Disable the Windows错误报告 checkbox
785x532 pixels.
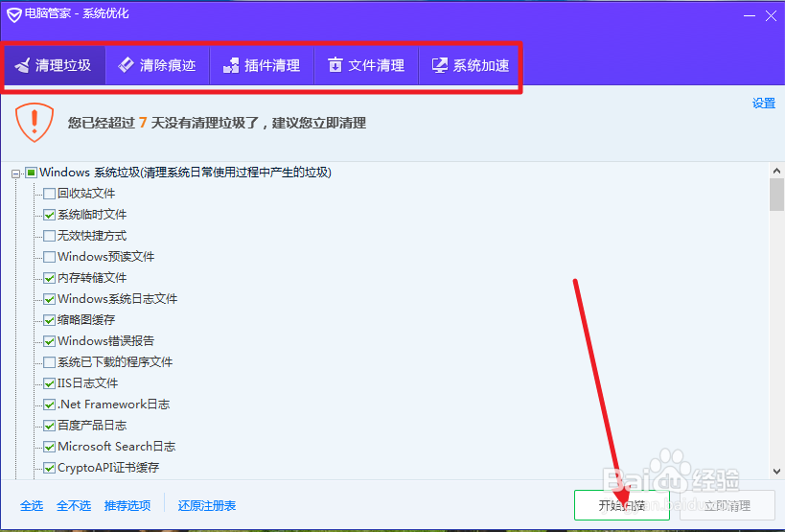(49, 341)
